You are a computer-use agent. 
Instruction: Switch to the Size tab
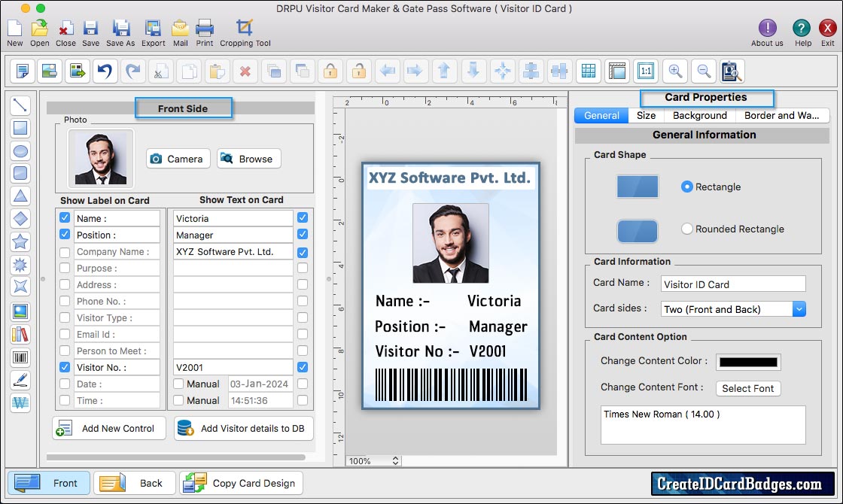click(646, 116)
